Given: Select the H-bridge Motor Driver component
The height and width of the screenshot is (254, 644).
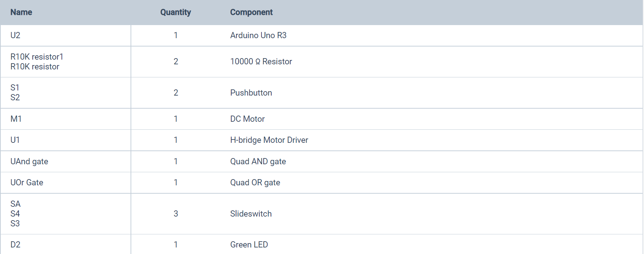Looking at the screenshot, I should [x=269, y=140].
